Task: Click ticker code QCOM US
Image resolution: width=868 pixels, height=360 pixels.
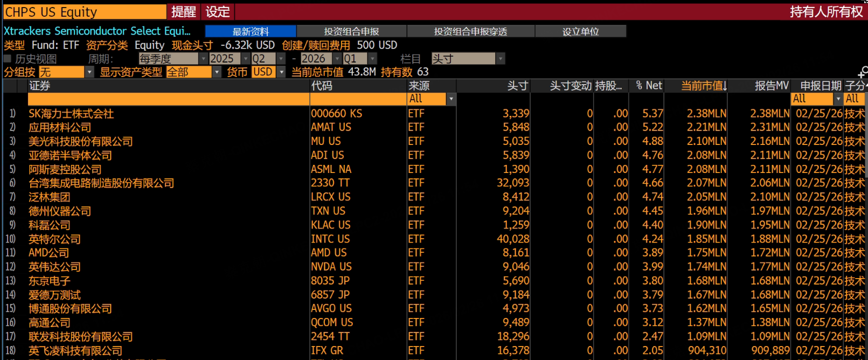Action: (332, 323)
